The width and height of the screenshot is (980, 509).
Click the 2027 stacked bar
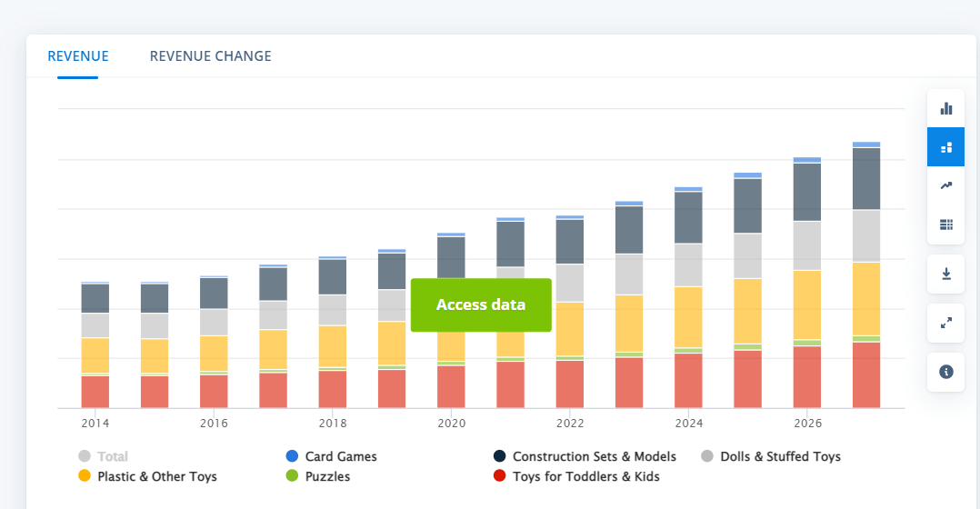[x=866, y=274]
